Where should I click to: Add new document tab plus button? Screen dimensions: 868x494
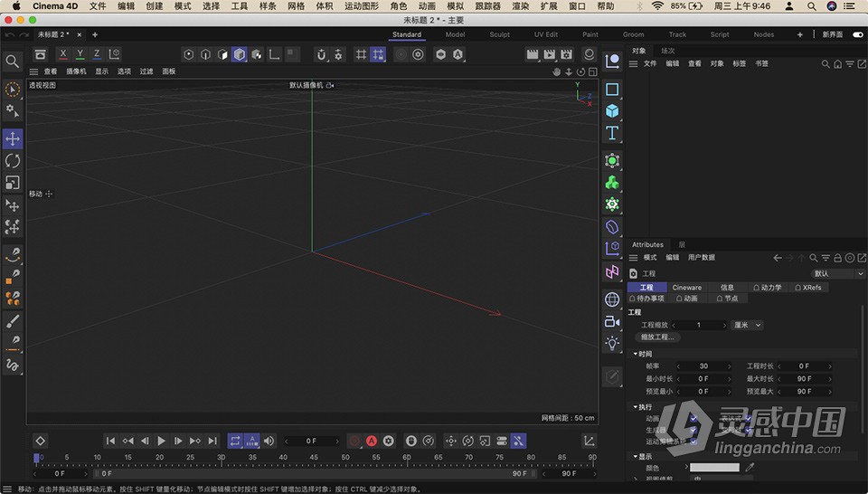point(95,34)
